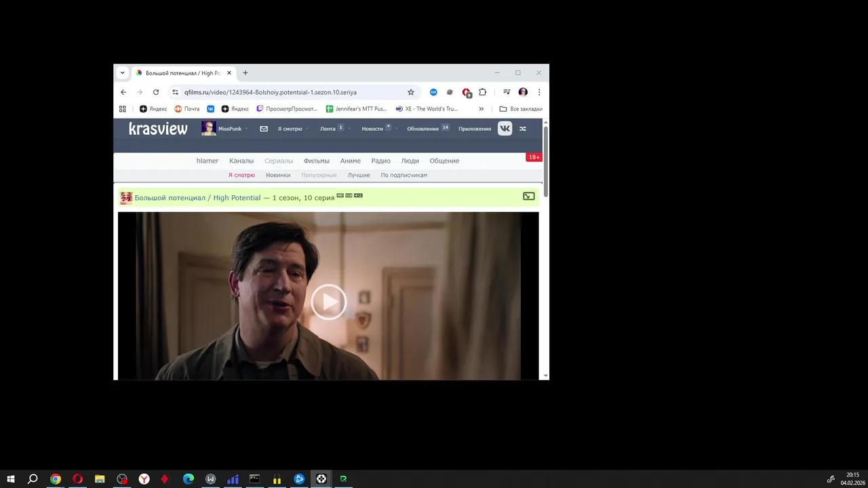Bookmark this page with the star icon

point(410,92)
